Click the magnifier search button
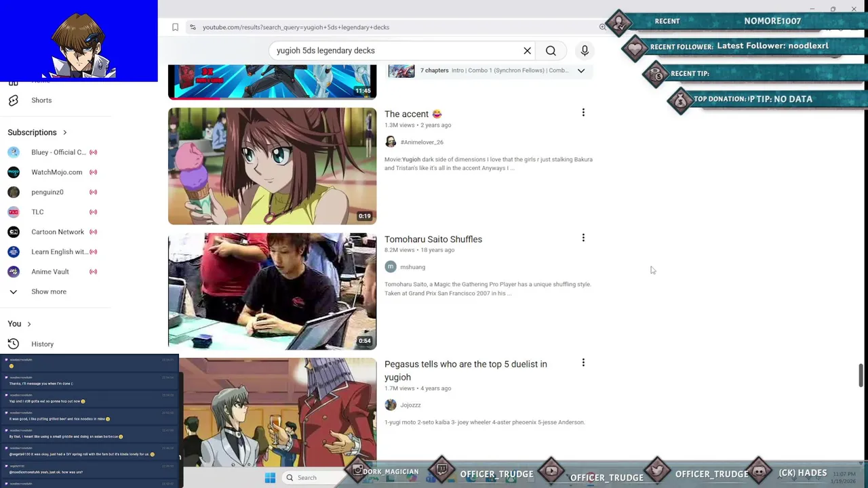Image resolution: width=868 pixels, height=488 pixels. coord(551,51)
